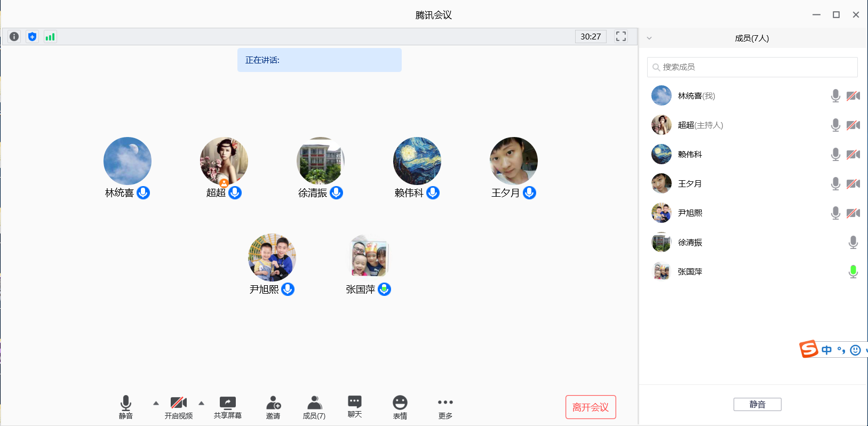868x426 pixels.
Task: Toggle the Members (成员(7)) panel
Action: click(x=314, y=407)
